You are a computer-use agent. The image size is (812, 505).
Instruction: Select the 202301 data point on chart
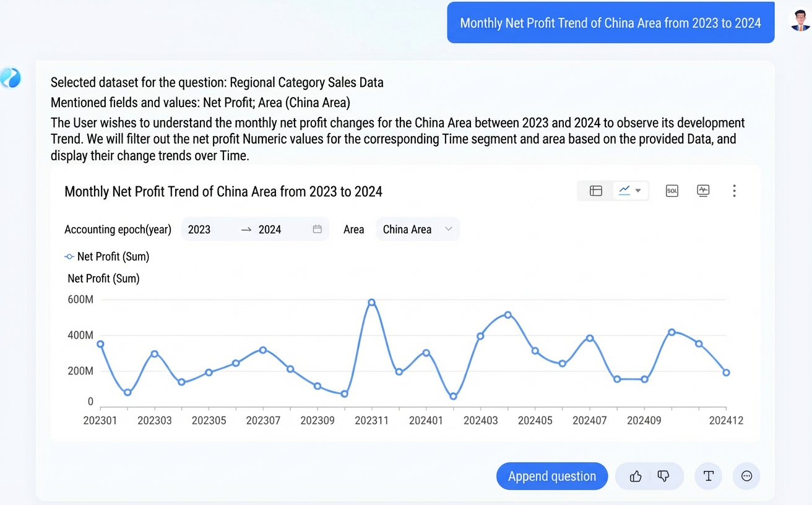pos(100,344)
